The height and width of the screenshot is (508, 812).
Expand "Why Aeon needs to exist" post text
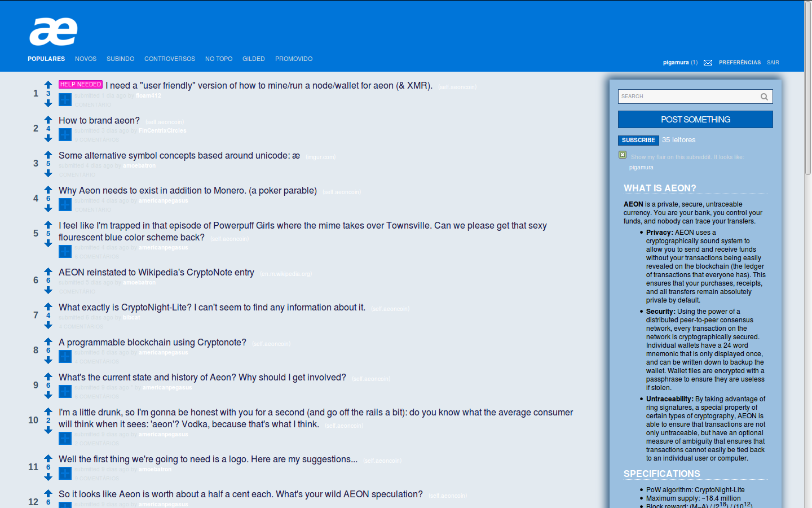coord(65,205)
